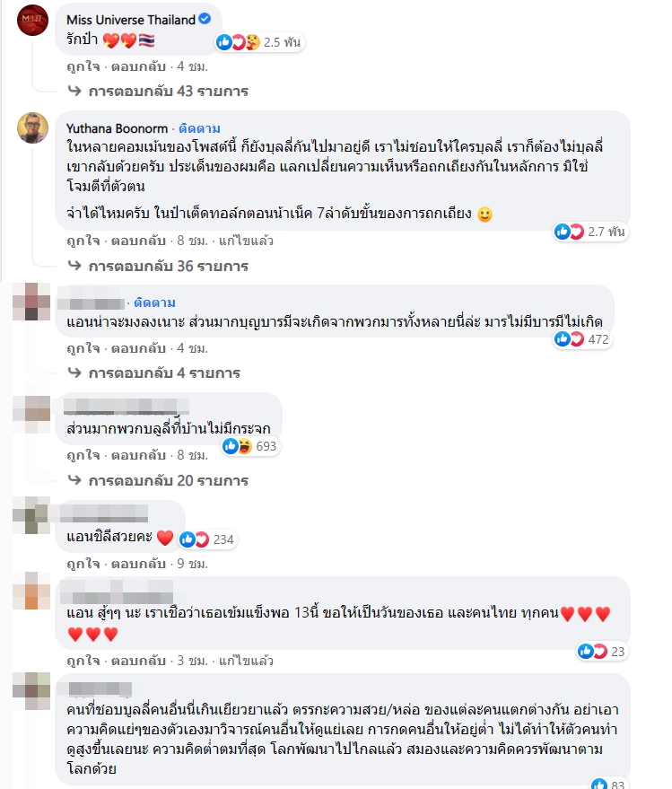
Task: Reply to Miss Universe Thailand comment
Action: pos(138,66)
